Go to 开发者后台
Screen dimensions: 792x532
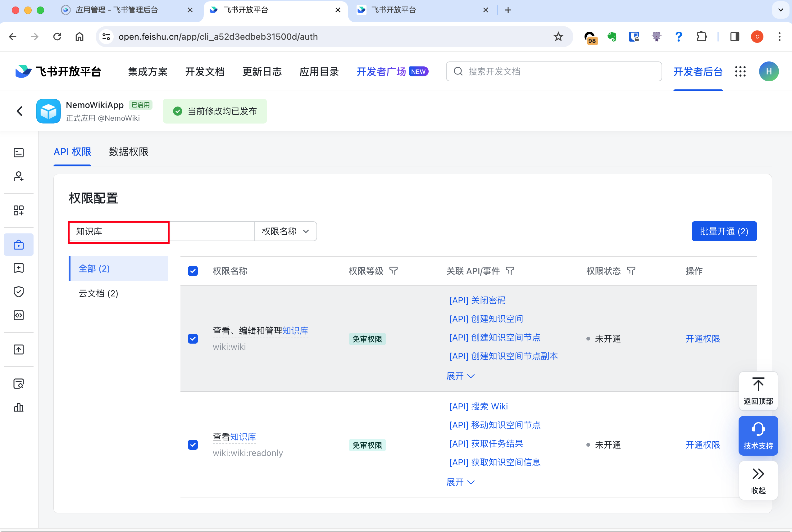(698, 72)
